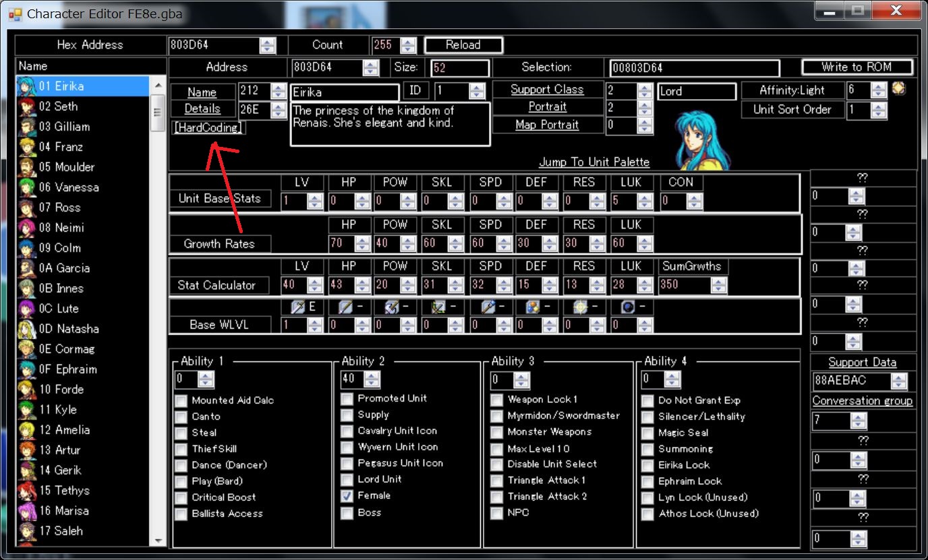This screenshot has height=560, width=928.
Task: Select 04 Franz in the character list
Action: point(83,147)
